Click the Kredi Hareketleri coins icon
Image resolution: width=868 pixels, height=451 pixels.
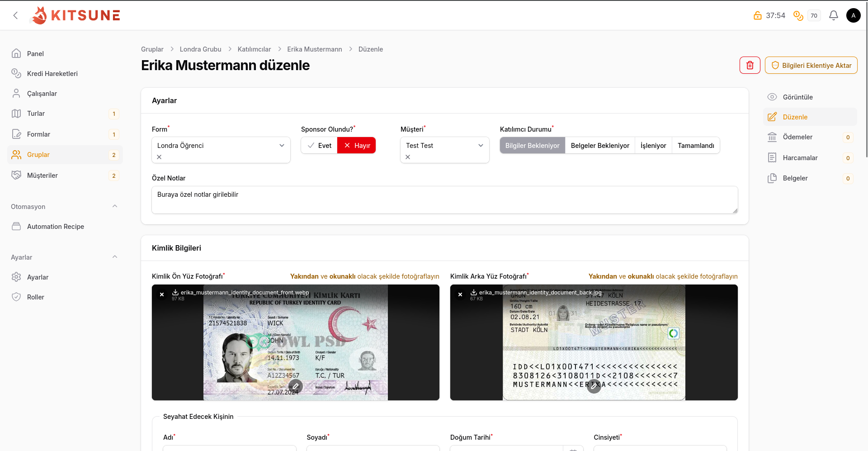tap(16, 73)
